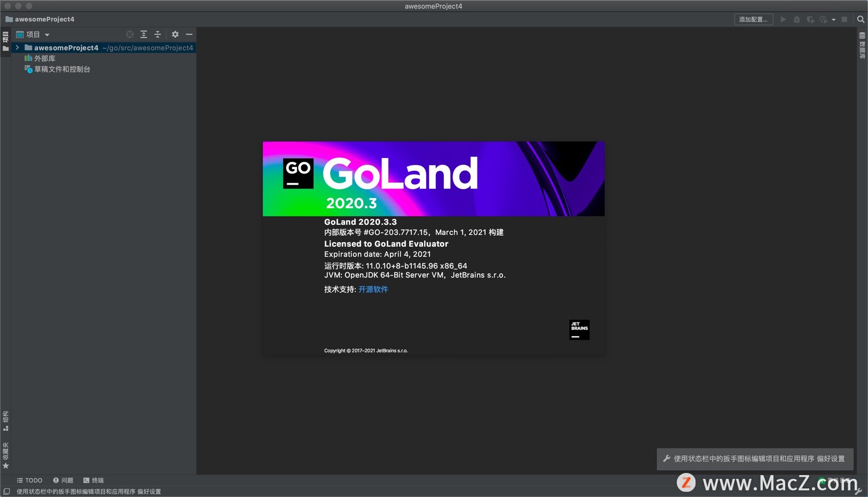Click the JVM OpenJDK 64-Bit Server VM line

tap(415, 275)
